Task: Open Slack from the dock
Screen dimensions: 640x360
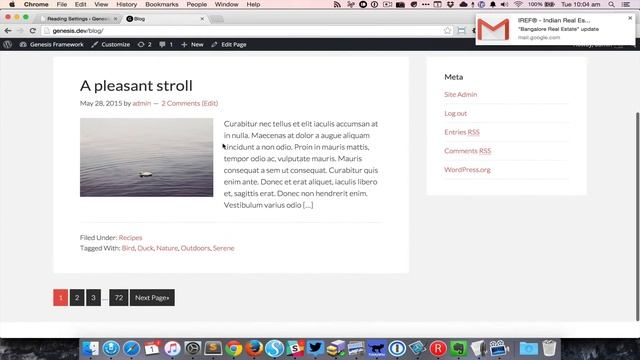Action: coord(295,348)
